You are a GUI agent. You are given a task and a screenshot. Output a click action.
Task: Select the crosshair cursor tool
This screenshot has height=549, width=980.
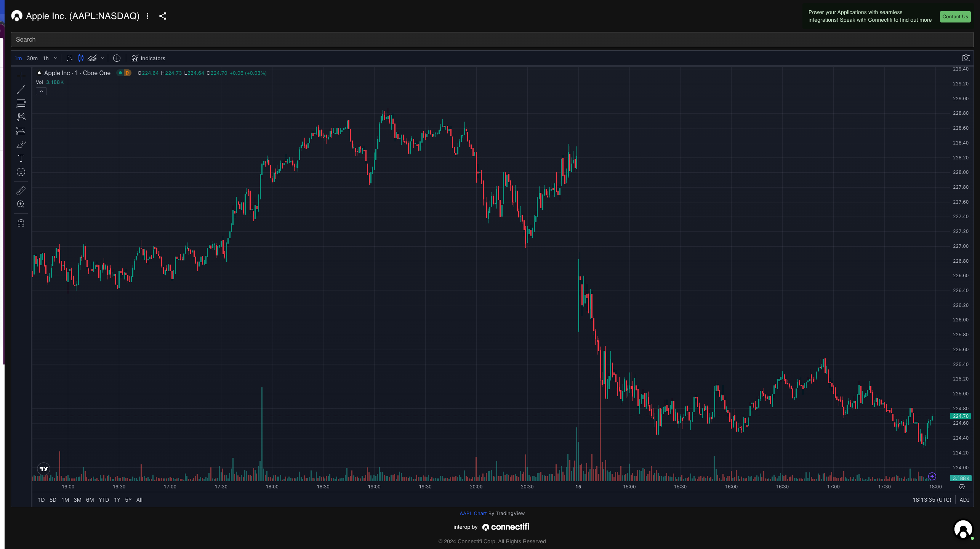coord(21,76)
